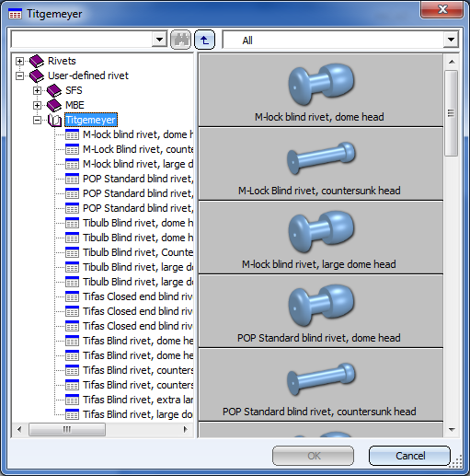Click the thumbnail list scroll-up arrow
This screenshot has height=476, width=470.
point(452,62)
